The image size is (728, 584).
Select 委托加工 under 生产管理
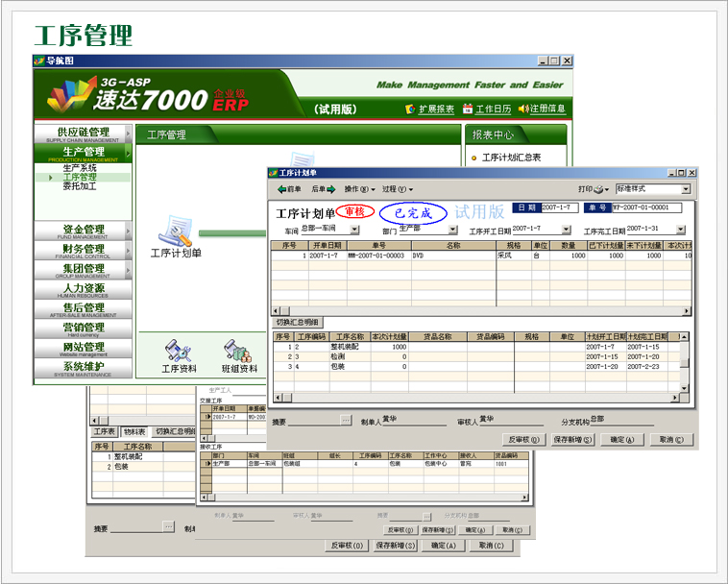tap(80, 186)
